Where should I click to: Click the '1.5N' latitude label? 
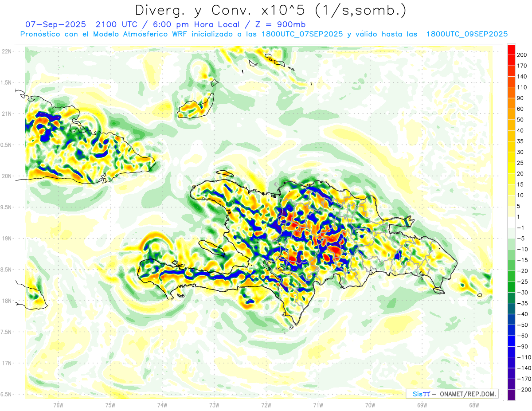[x=6, y=82]
